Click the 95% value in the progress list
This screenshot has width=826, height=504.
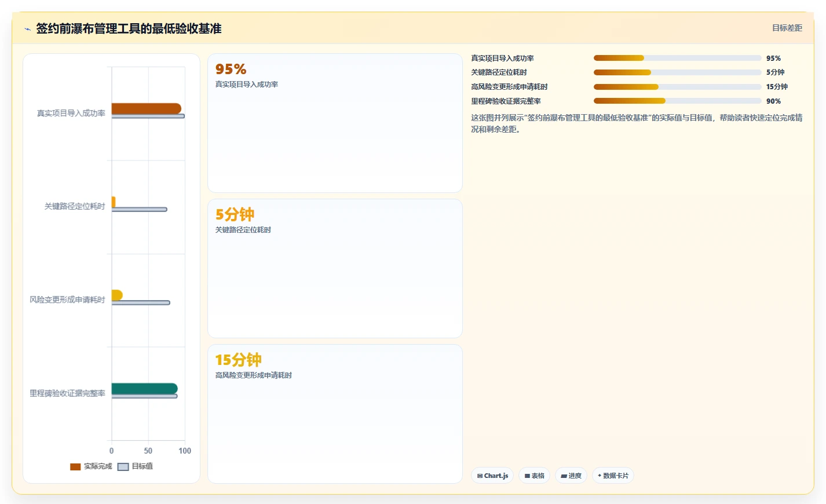pos(773,59)
